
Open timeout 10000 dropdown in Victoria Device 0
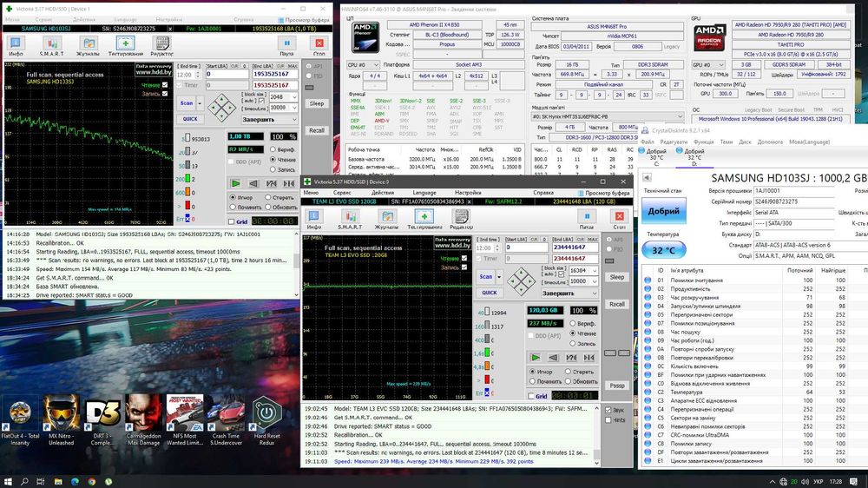click(x=595, y=281)
